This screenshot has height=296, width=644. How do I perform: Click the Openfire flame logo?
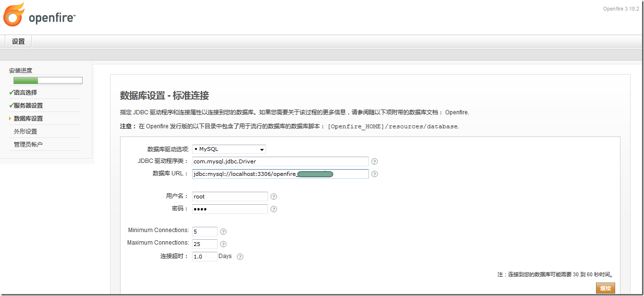pyautogui.click(x=13, y=14)
